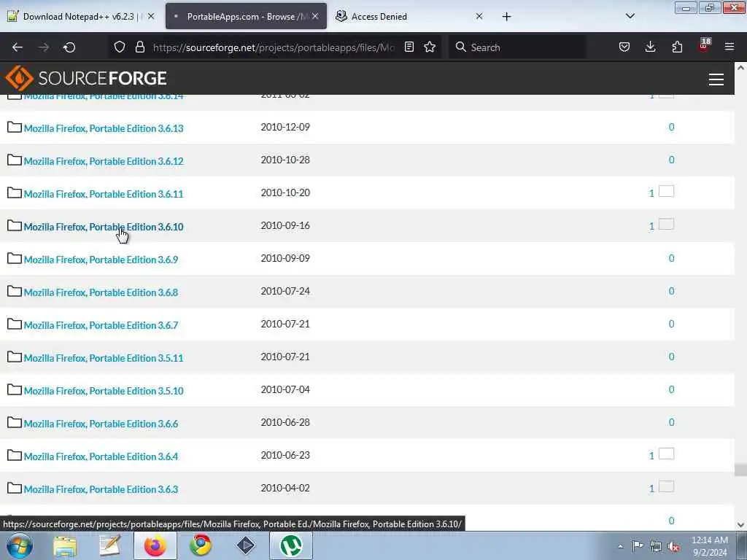Click date 2010-12-09
Screen dimensions: 747x560
(285, 127)
